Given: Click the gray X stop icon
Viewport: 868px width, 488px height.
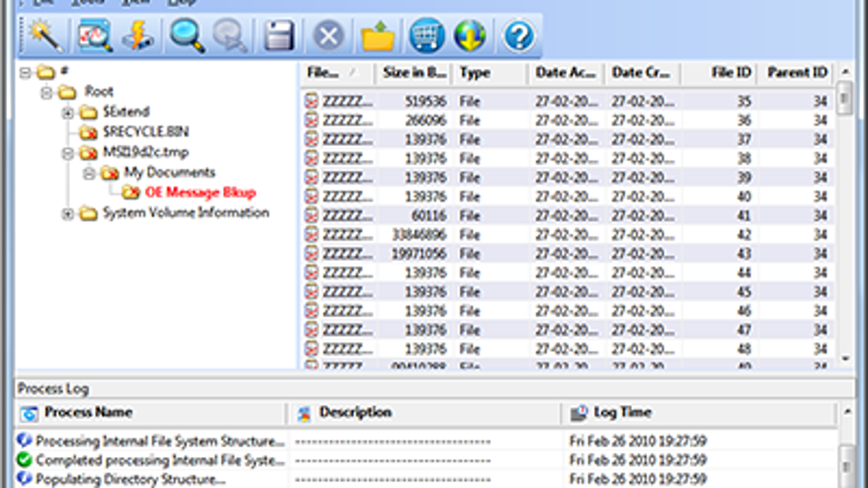Looking at the screenshot, I should (328, 35).
